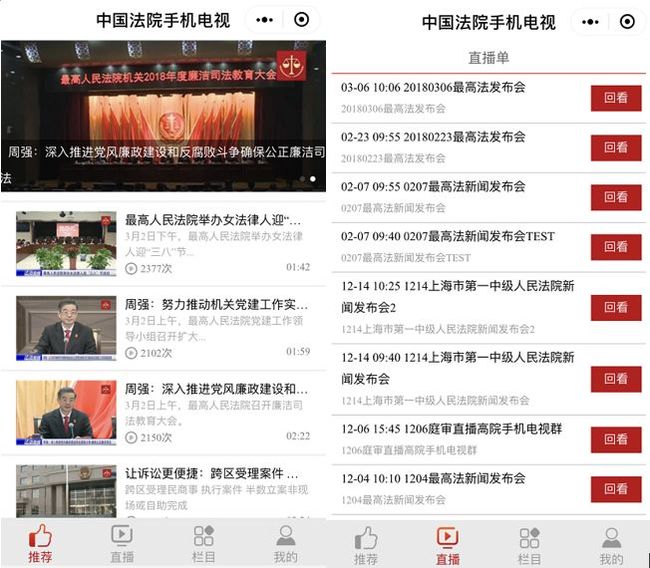This screenshot has width=650, height=568.
Task: Select the 栏目 tab in left screen bottom bar
Action: [x=204, y=543]
